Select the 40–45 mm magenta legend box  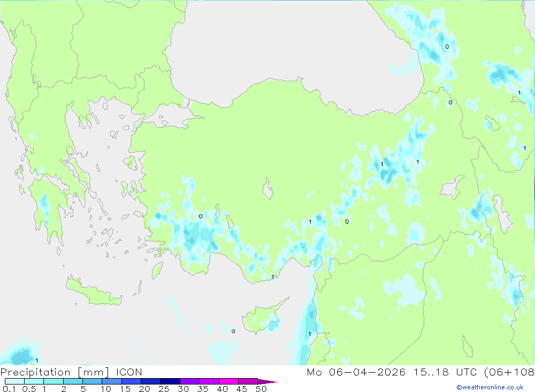click(x=228, y=381)
